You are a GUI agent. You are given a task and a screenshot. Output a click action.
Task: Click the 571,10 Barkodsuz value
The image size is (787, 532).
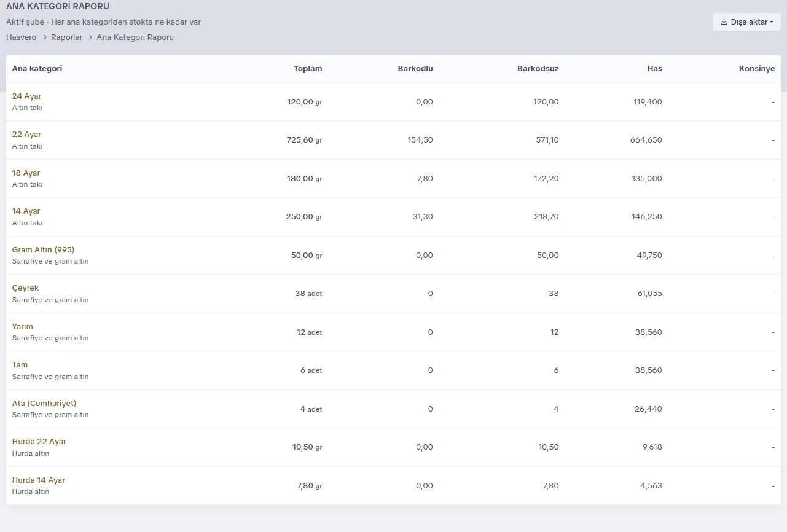[546, 140]
